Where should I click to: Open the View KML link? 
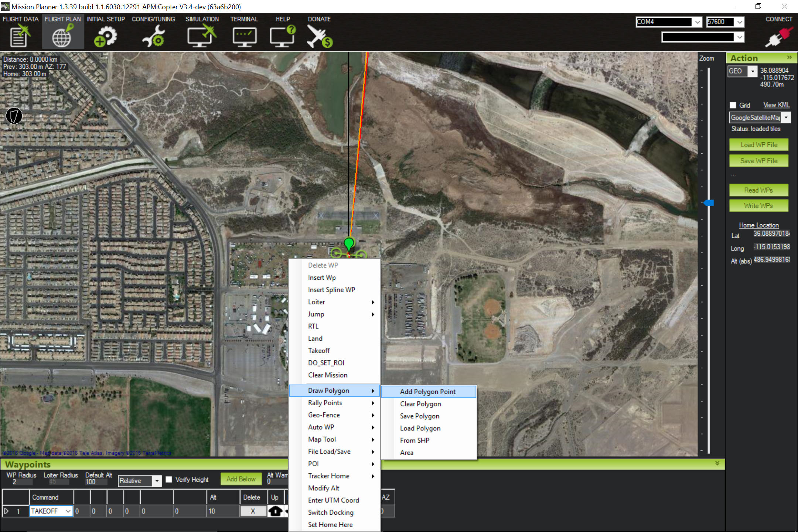pyautogui.click(x=777, y=105)
